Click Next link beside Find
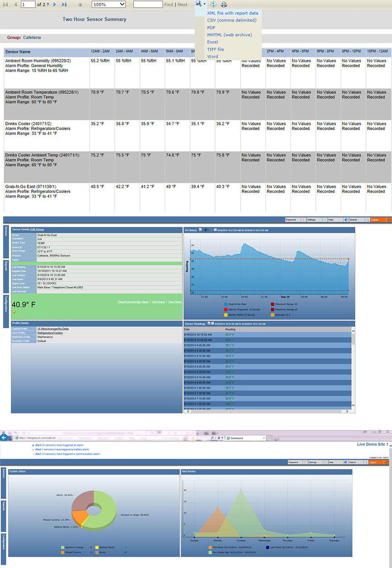The image size is (392, 568). (x=182, y=4)
